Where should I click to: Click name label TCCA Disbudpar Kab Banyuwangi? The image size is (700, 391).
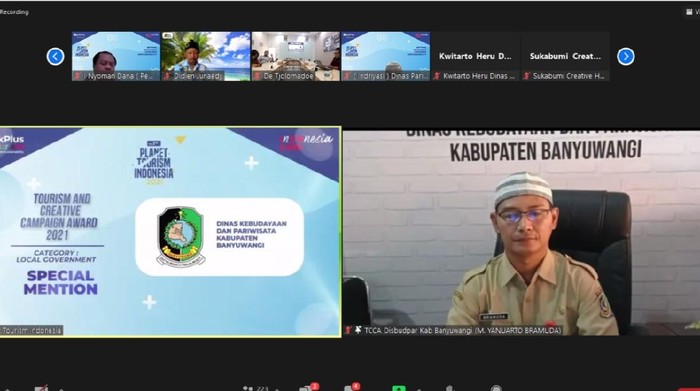[462, 331]
